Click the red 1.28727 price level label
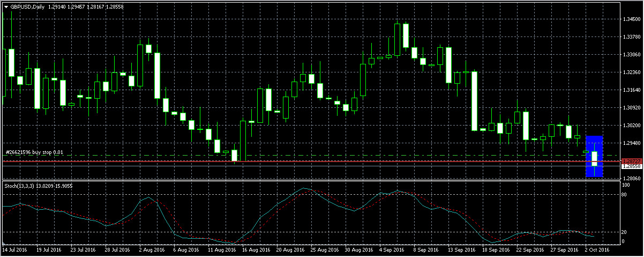This screenshot has height=257, width=644. pyautogui.click(x=631, y=161)
